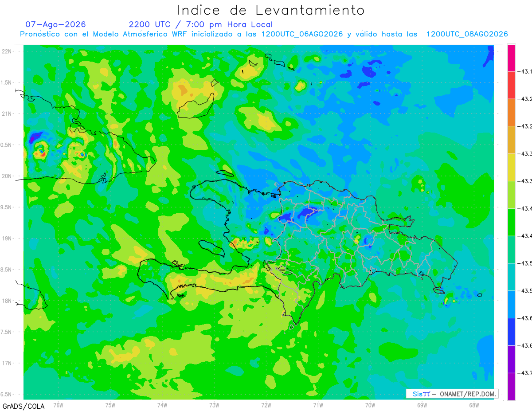The height and width of the screenshot is (411, 532).
Task: Select the '20N' latitude tick label
Action: pyautogui.click(x=7, y=176)
